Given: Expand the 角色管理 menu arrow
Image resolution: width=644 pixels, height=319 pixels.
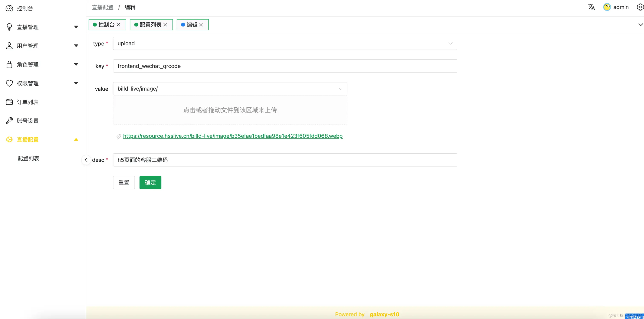Looking at the screenshot, I should coord(76,65).
